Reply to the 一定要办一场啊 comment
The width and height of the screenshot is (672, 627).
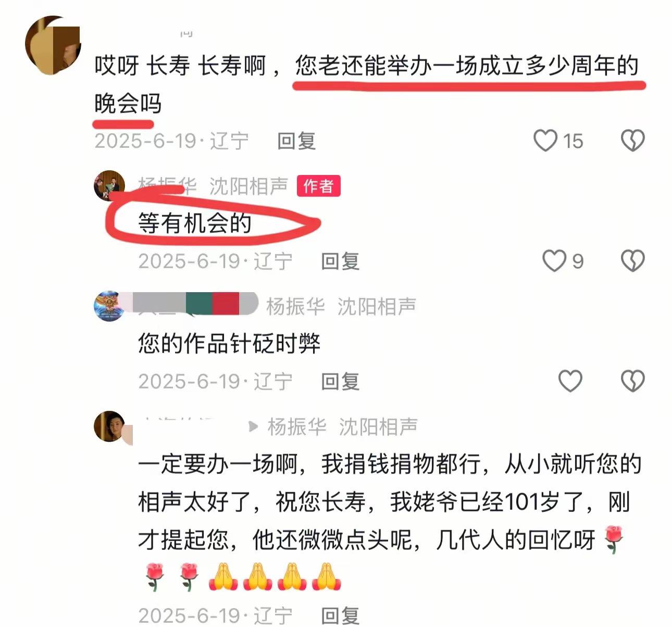tap(340, 616)
